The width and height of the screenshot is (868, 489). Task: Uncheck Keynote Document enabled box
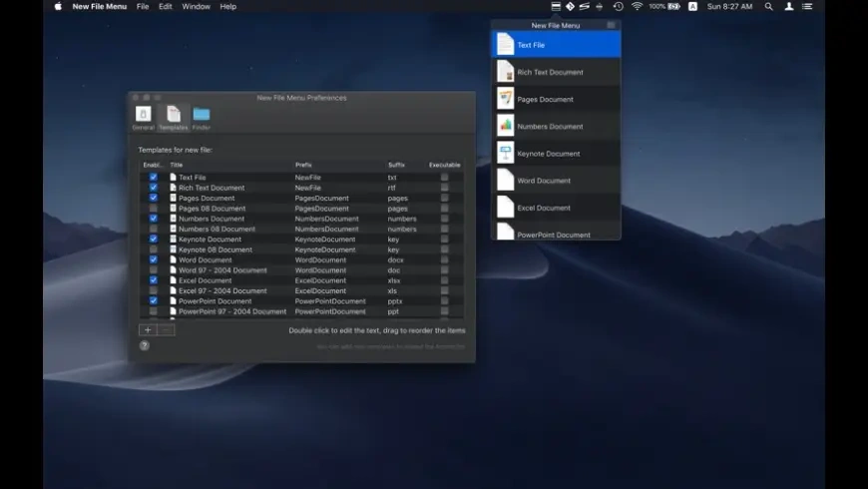154,239
